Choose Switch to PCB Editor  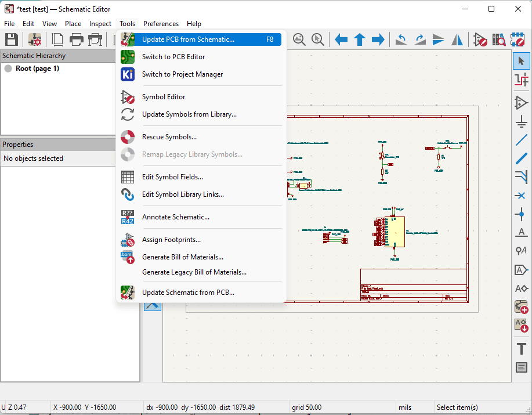click(x=201, y=57)
